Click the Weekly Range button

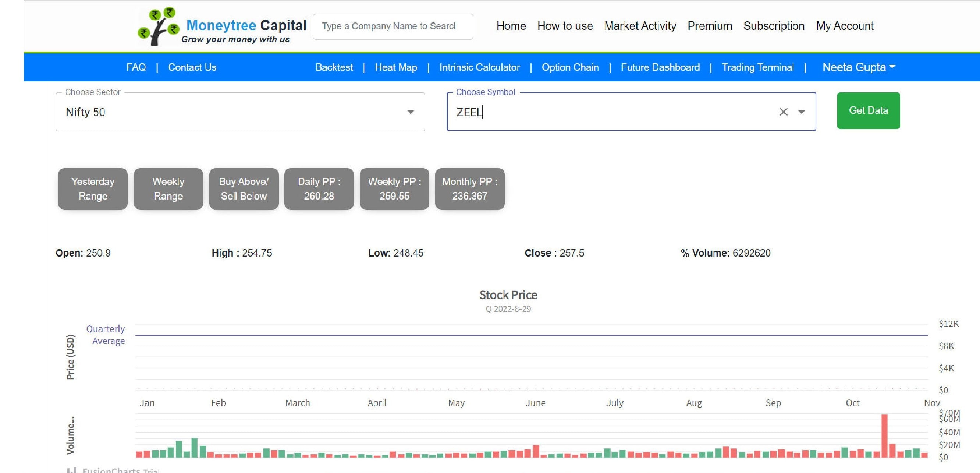168,189
